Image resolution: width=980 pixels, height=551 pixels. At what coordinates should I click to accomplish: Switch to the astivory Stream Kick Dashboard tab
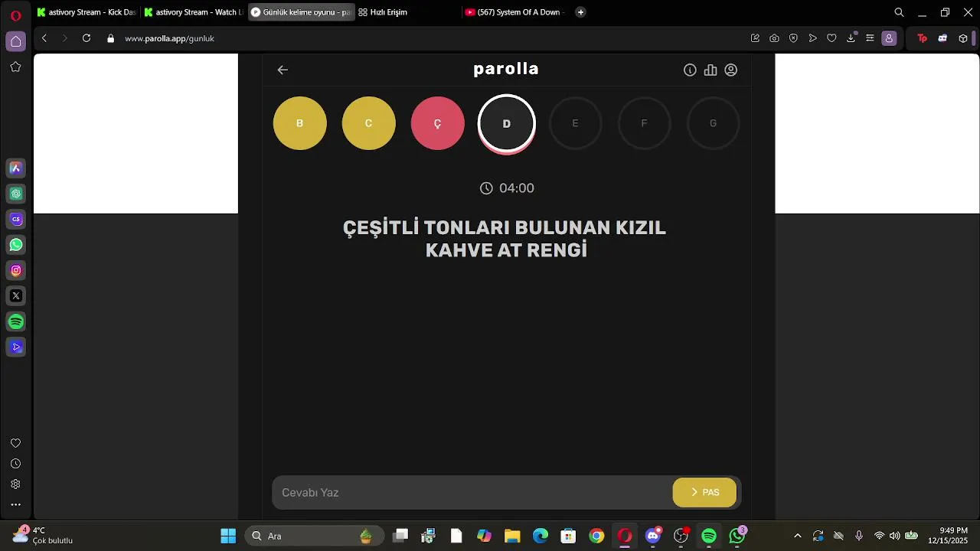point(87,12)
